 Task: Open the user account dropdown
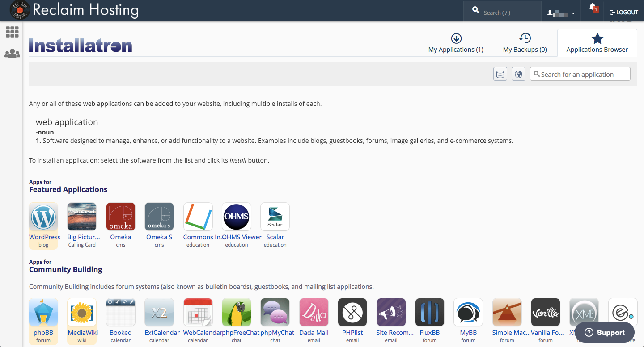(561, 13)
